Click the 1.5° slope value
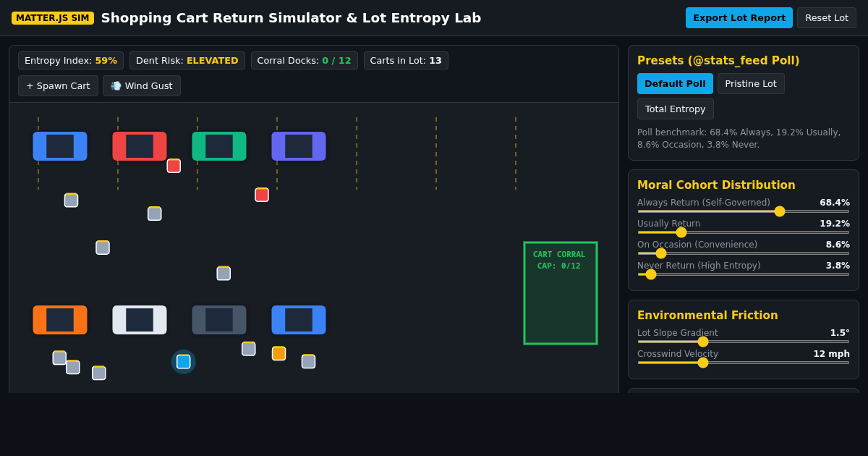This screenshot has width=868, height=456. [840, 333]
